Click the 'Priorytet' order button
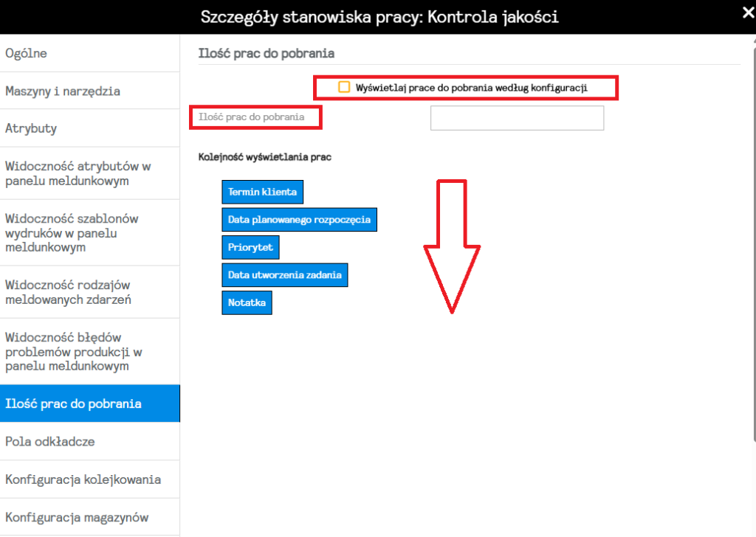Screen dimensions: 756x537 click(x=251, y=247)
